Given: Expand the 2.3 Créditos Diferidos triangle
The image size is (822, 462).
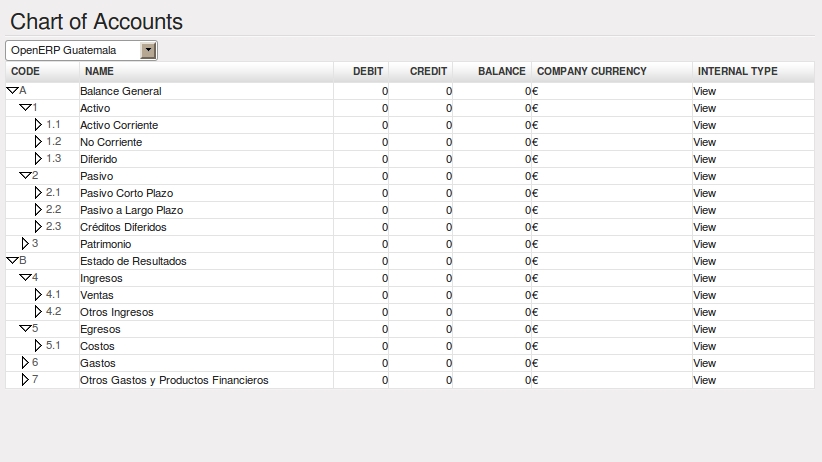Looking at the screenshot, I should (x=38, y=227).
